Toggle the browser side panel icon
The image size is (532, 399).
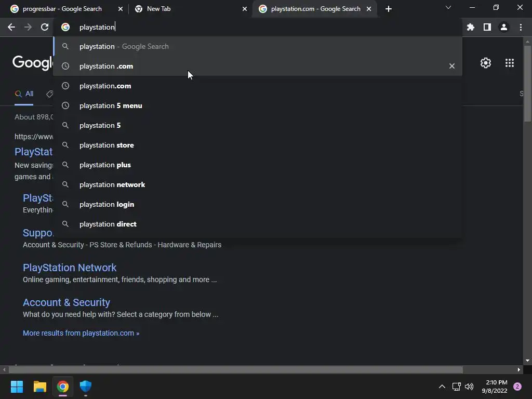point(487,27)
